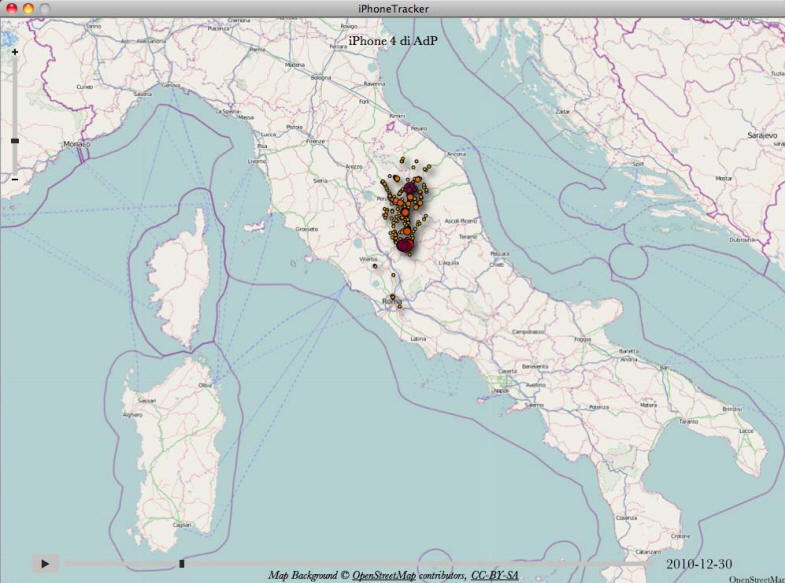Zoom out with the minus icon
785x583 pixels.
pos(15,179)
